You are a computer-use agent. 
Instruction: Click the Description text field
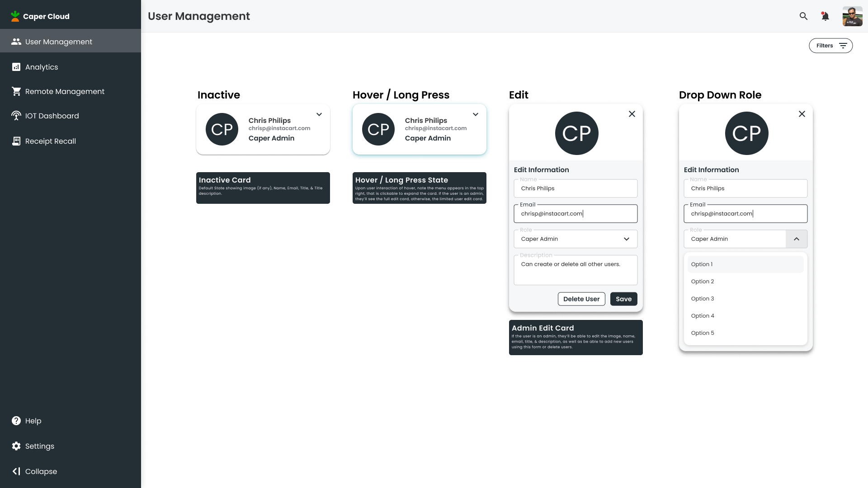[x=575, y=270]
